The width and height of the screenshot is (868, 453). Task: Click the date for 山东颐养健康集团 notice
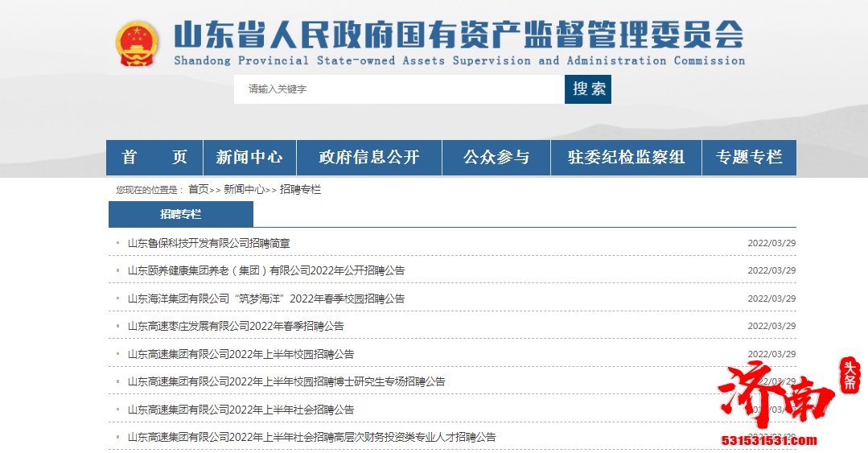coord(771,271)
